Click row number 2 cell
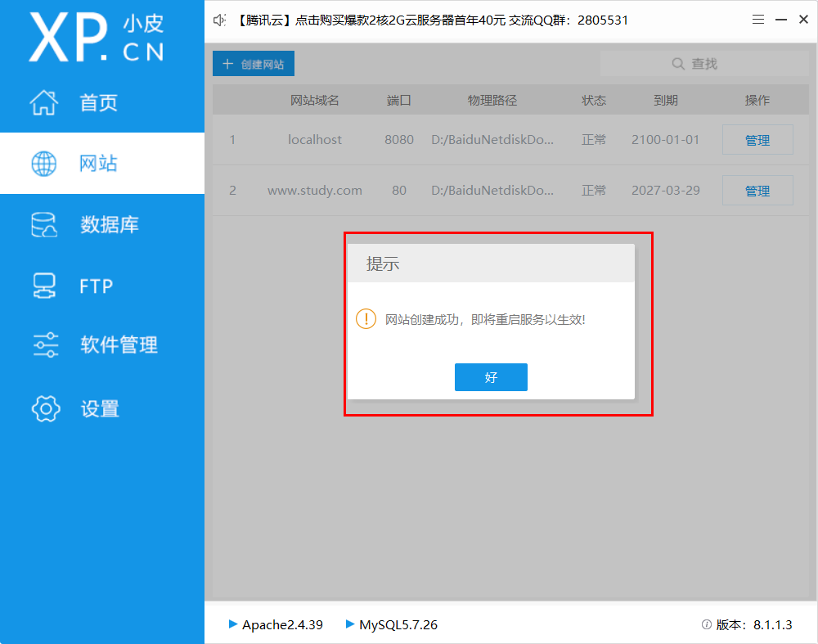 pos(232,191)
